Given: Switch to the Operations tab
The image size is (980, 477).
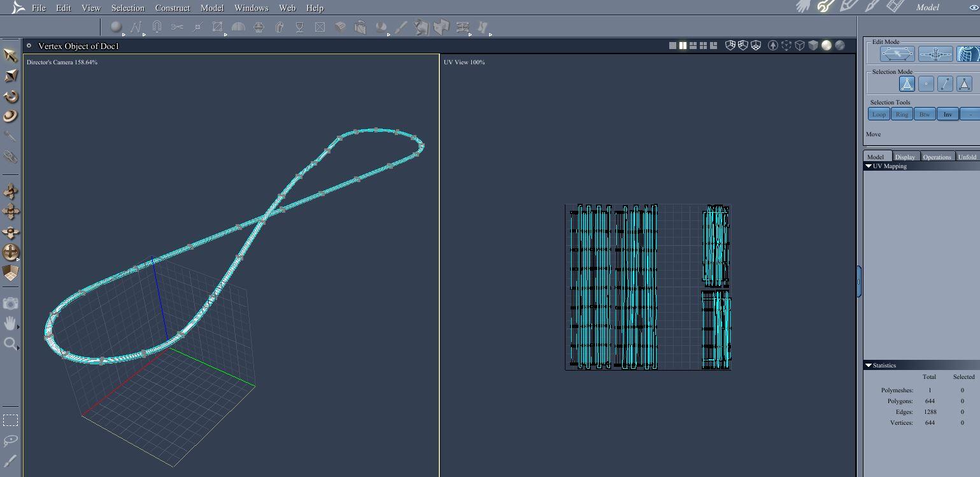Looking at the screenshot, I should click(x=937, y=157).
